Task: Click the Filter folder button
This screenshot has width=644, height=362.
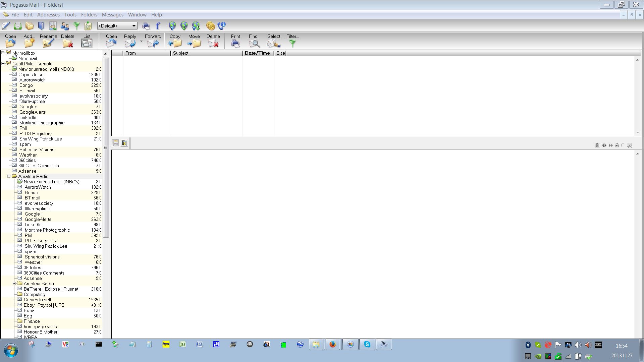Action: point(292,41)
